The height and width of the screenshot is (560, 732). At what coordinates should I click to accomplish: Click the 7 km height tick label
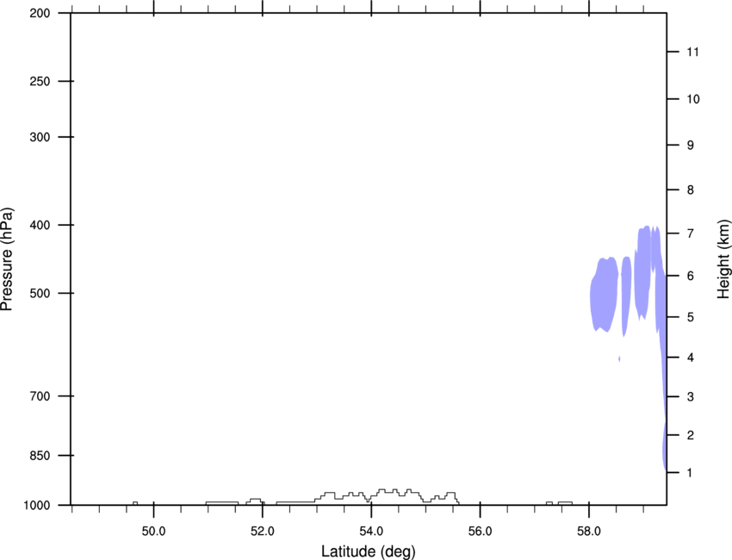691,233
